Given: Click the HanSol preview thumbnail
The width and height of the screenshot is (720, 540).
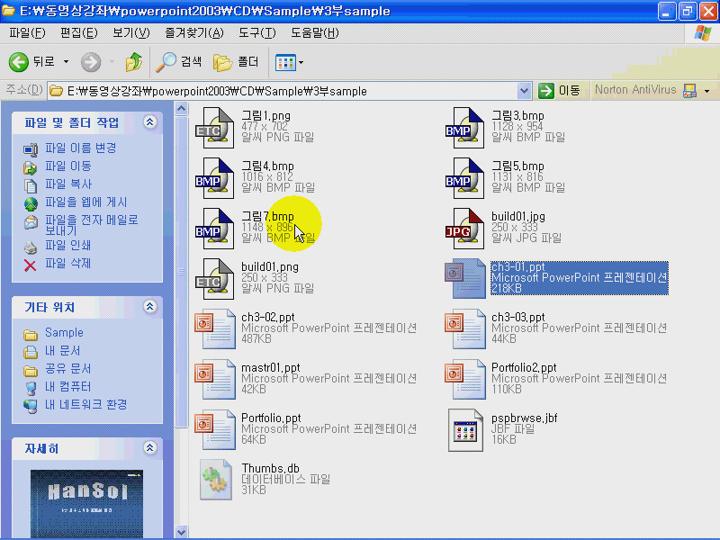Looking at the screenshot, I should (87, 504).
